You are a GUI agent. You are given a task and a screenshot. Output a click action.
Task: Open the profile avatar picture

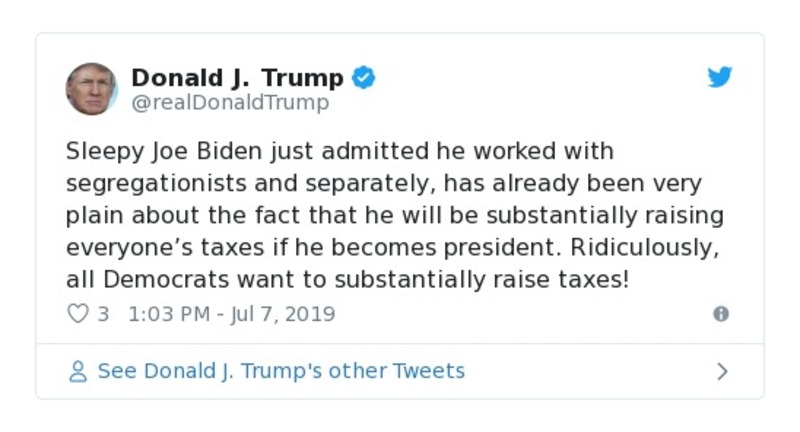[92, 88]
